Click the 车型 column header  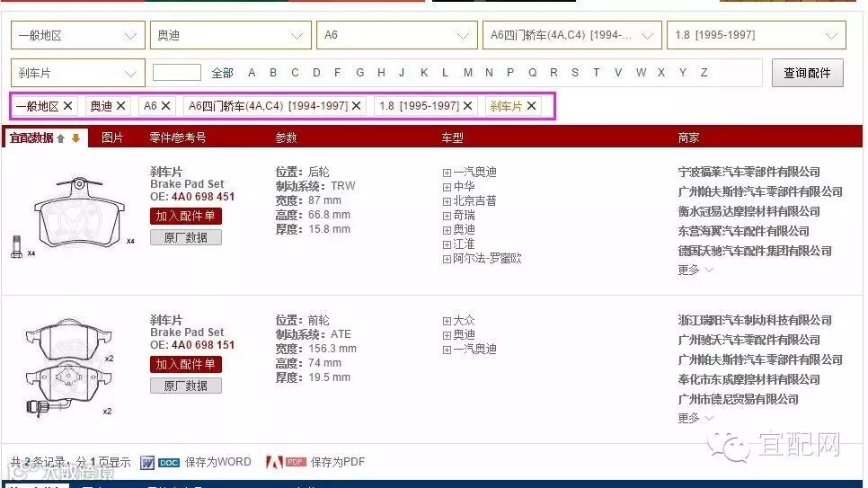(x=452, y=138)
